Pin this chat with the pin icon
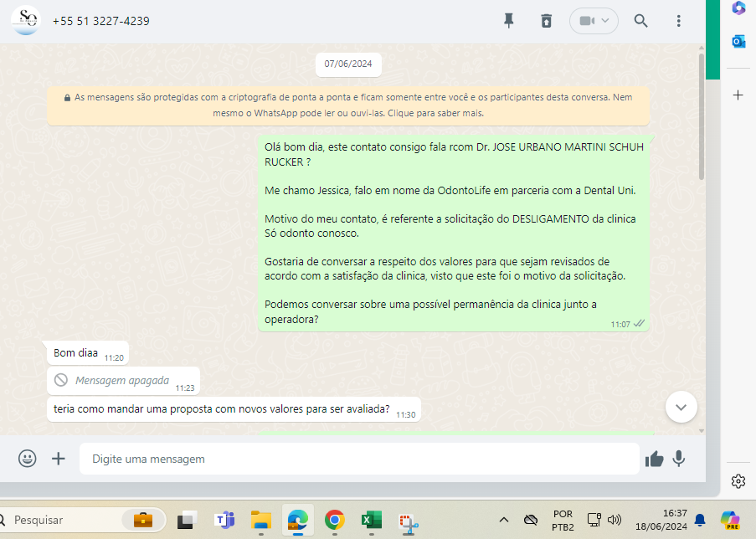The image size is (756, 539). click(509, 21)
